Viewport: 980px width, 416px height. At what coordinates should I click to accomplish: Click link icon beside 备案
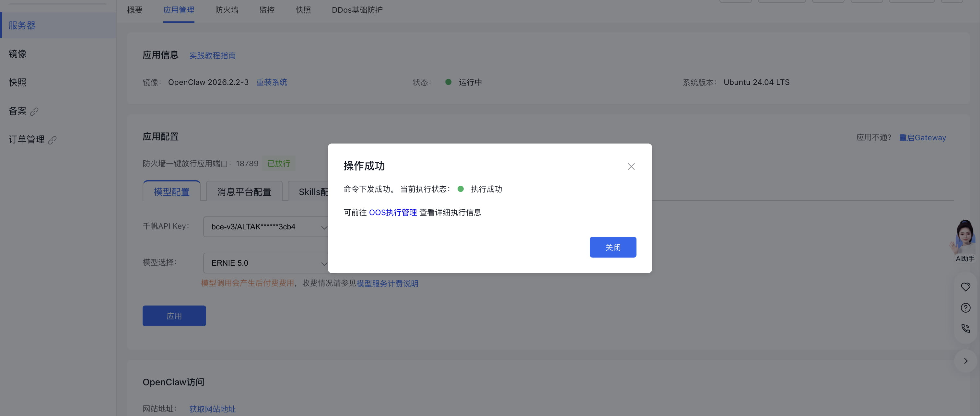34,111
